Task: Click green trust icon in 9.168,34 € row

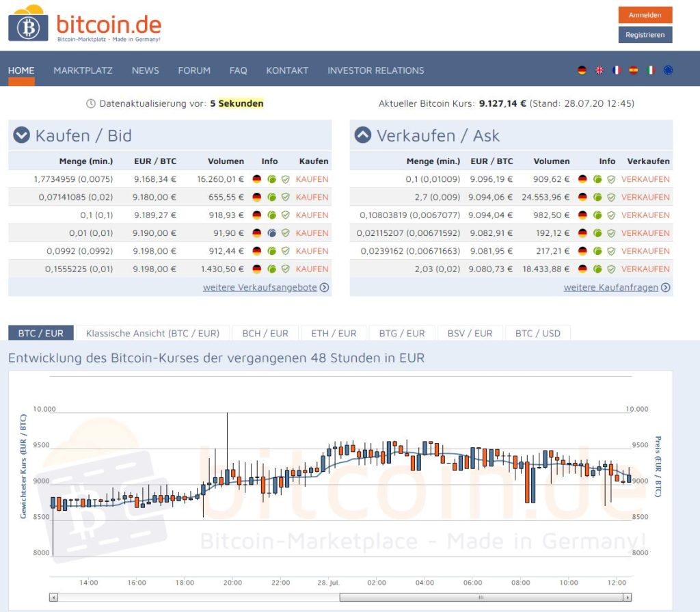Action: tap(271, 179)
